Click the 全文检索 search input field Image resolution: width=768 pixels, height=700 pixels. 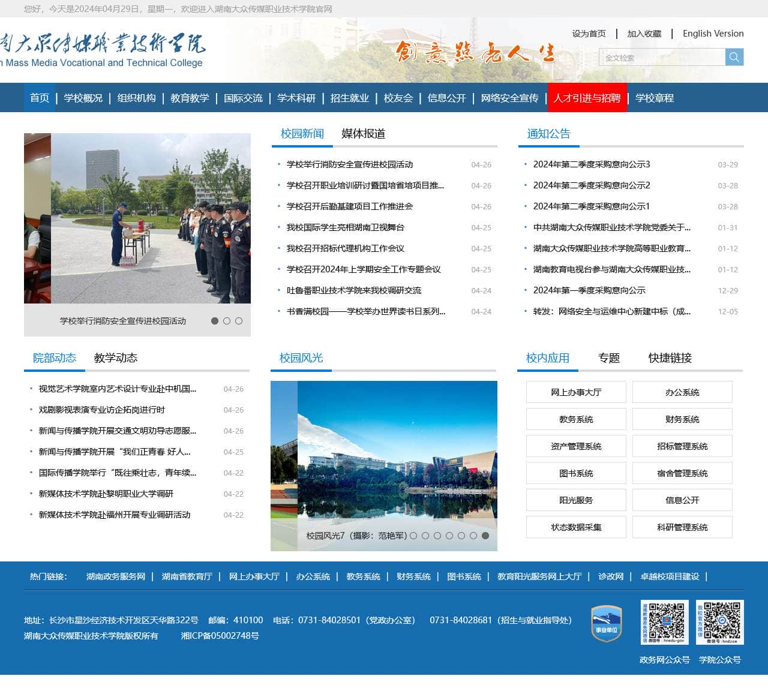pos(662,58)
